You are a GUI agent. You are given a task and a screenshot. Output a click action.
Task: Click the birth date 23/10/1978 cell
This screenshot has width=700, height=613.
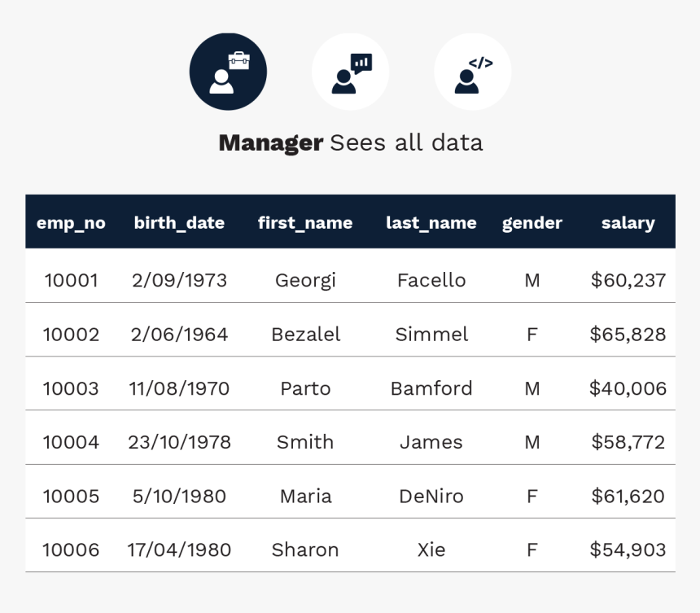pyautogui.click(x=179, y=442)
